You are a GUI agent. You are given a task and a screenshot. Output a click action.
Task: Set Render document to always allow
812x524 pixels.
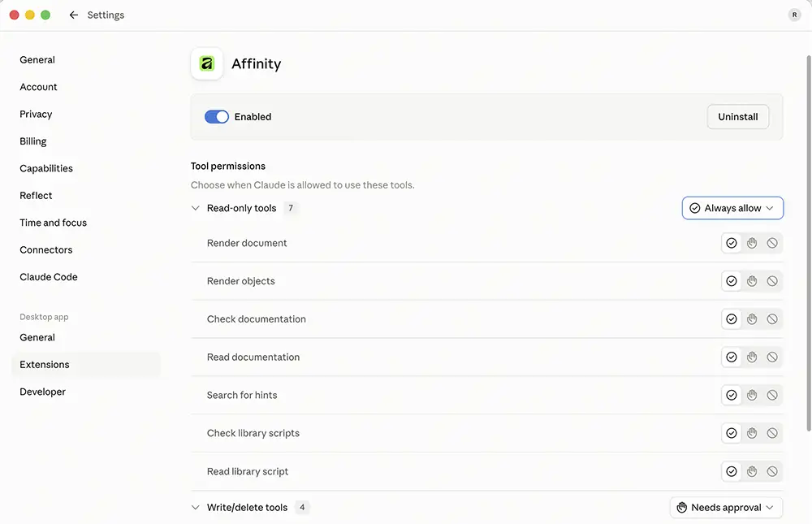pyautogui.click(x=732, y=243)
